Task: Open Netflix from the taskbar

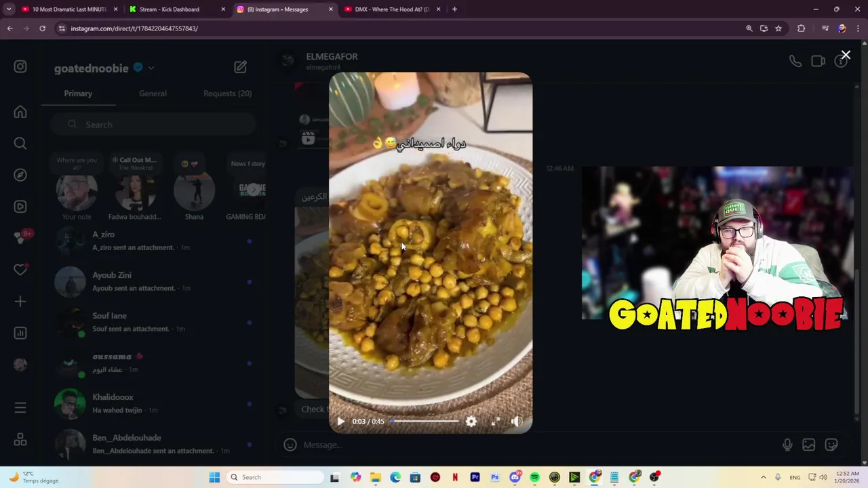Action: (x=455, y=477)
